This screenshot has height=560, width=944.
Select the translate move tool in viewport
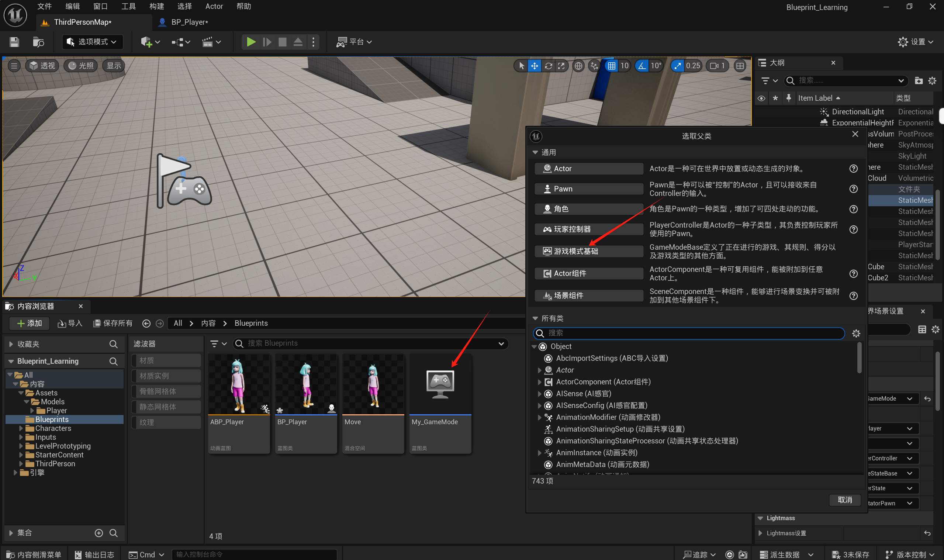click(535, 66)
